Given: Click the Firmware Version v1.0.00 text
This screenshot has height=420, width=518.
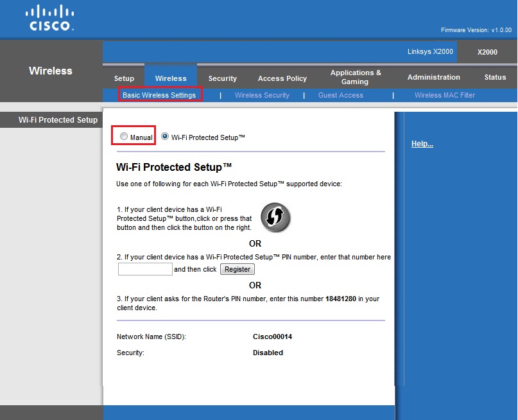Looking at the screenshot, I should tap(476, 30).
